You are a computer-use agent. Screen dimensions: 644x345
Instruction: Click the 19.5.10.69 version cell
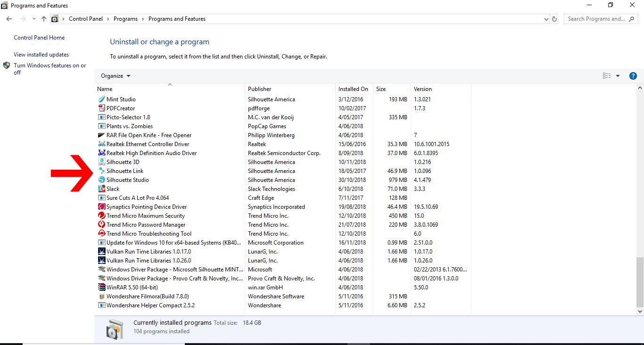coord(426,207)
